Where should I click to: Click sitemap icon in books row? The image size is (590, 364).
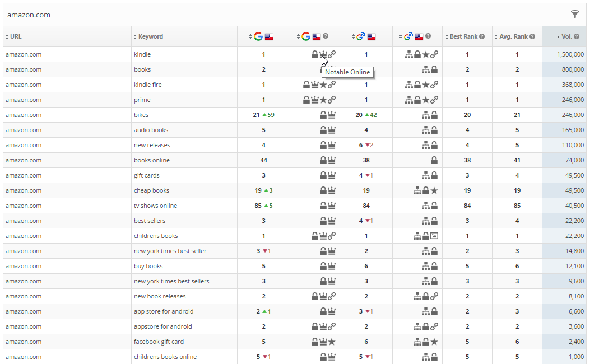[426, 69]
